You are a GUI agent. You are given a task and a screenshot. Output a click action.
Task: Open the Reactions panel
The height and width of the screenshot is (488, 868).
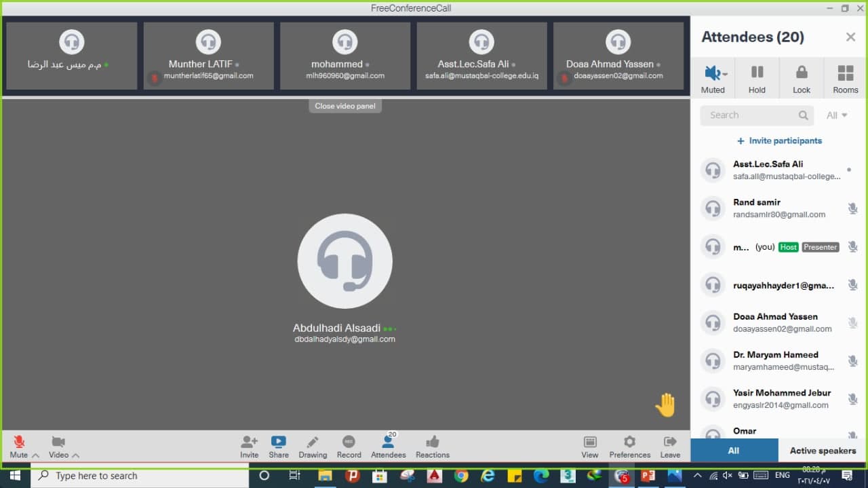[432, 445]
